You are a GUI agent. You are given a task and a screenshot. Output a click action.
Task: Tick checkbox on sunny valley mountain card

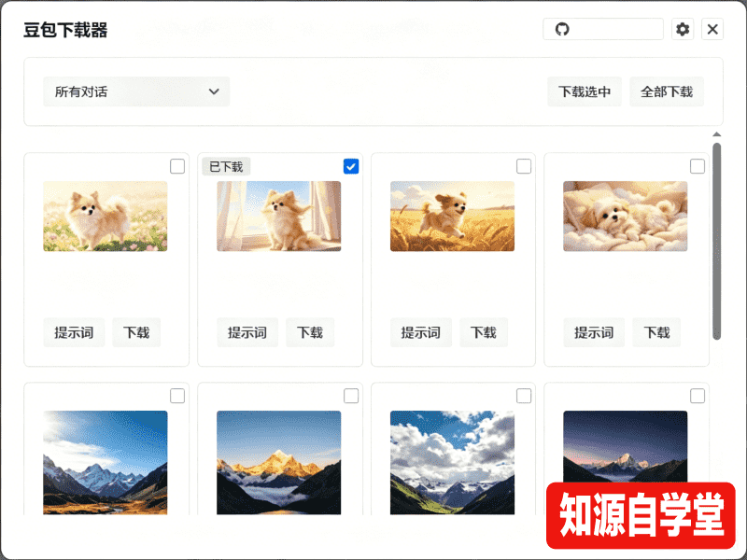click(x=177, y=396)
